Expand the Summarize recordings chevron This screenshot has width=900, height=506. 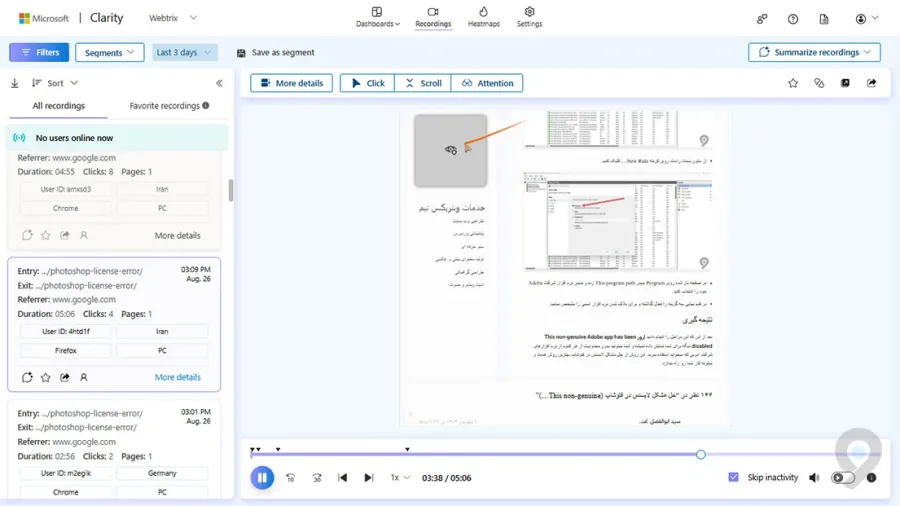point(868,52)
